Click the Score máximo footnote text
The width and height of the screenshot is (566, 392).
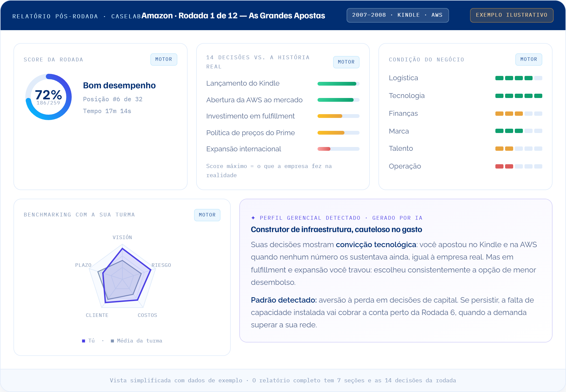[269, 171]
